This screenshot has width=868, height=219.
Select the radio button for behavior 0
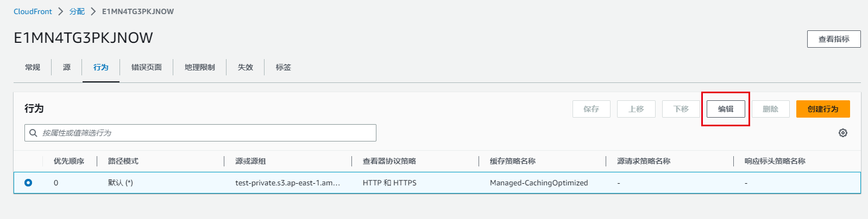click(x=28, y=183)
